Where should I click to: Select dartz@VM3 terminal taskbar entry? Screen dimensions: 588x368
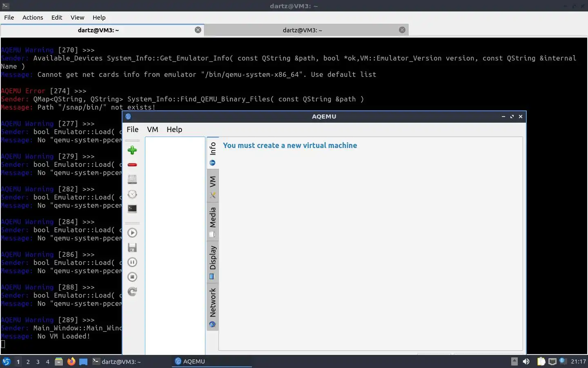click(x=130, y=361)
